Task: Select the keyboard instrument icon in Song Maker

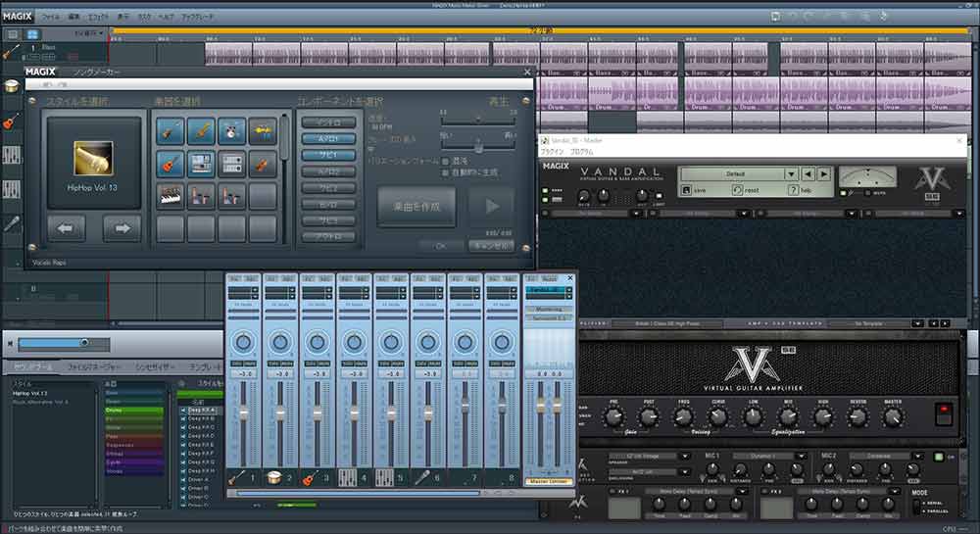Action: (171, 197)
